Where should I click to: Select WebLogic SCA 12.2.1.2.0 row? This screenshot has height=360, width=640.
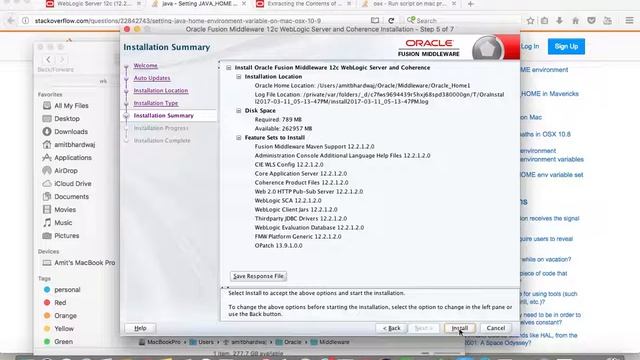(288, 200)
